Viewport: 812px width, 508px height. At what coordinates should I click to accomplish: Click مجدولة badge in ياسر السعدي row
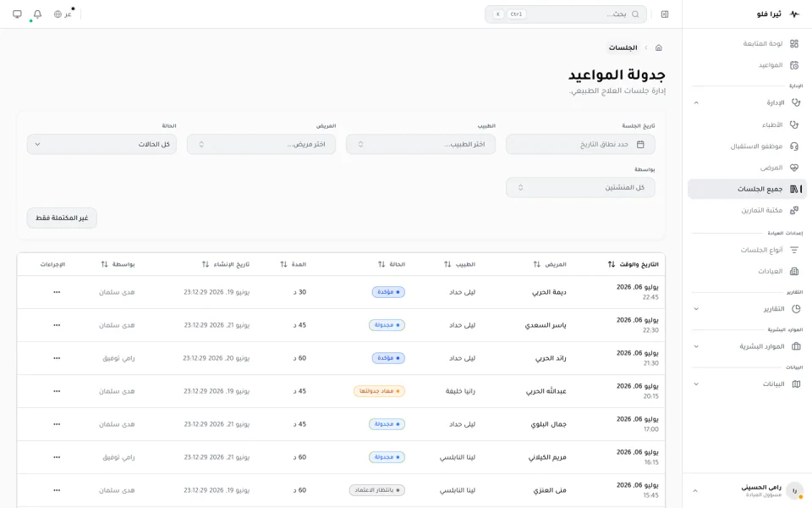pyautogui.click(x=387, y=325)
